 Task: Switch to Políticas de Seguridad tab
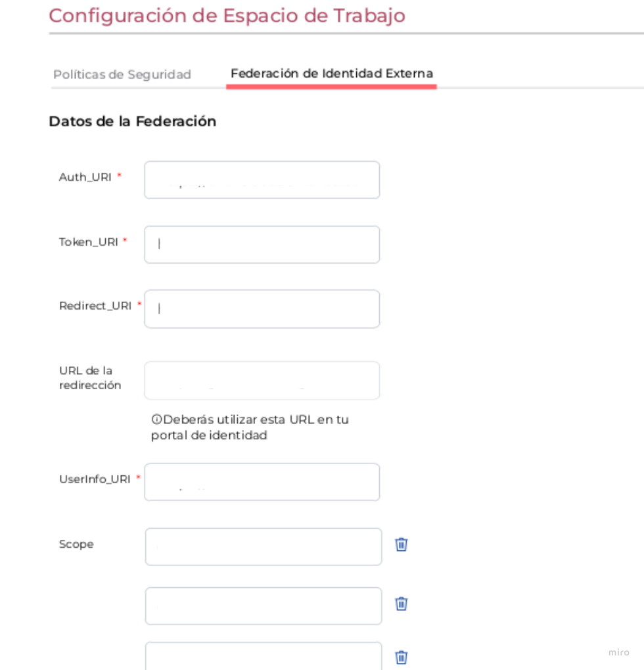(x=122, y=74)
